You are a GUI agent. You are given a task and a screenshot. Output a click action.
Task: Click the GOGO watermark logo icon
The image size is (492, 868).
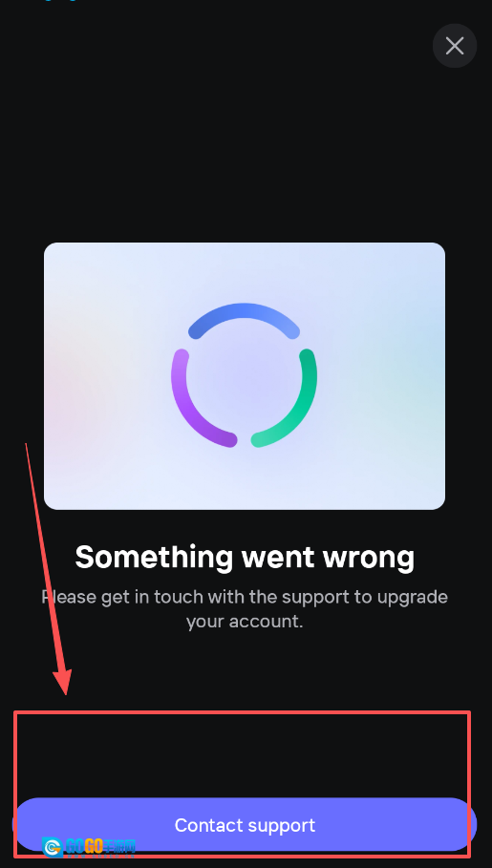(x=53, y=847)
